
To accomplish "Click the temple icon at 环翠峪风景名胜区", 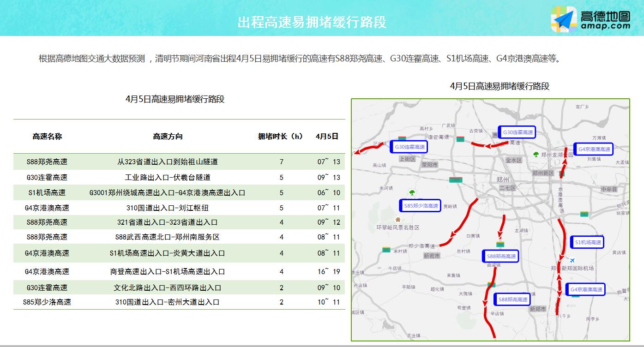I will [398, 220].
